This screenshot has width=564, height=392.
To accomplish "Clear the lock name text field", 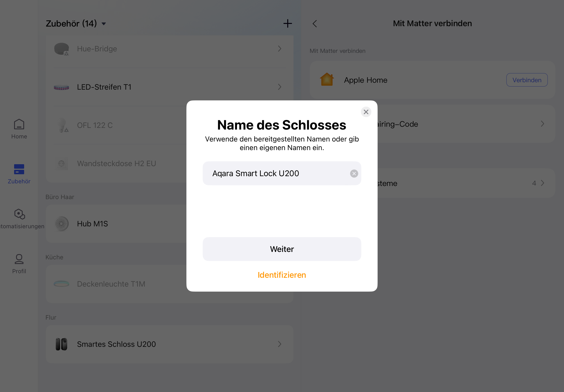I will (x=354, y=174).
